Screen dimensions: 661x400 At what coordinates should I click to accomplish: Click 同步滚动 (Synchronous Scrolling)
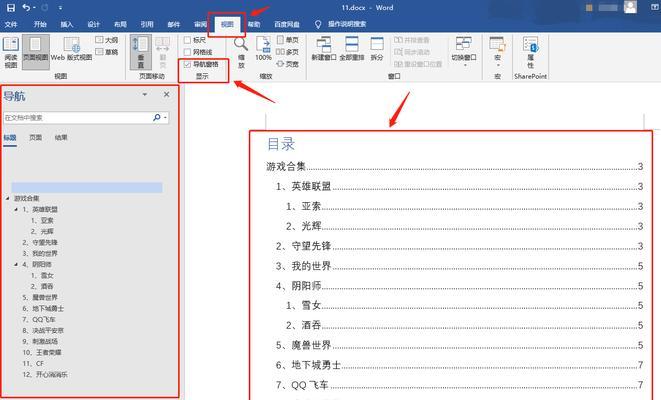pos(412,52)
